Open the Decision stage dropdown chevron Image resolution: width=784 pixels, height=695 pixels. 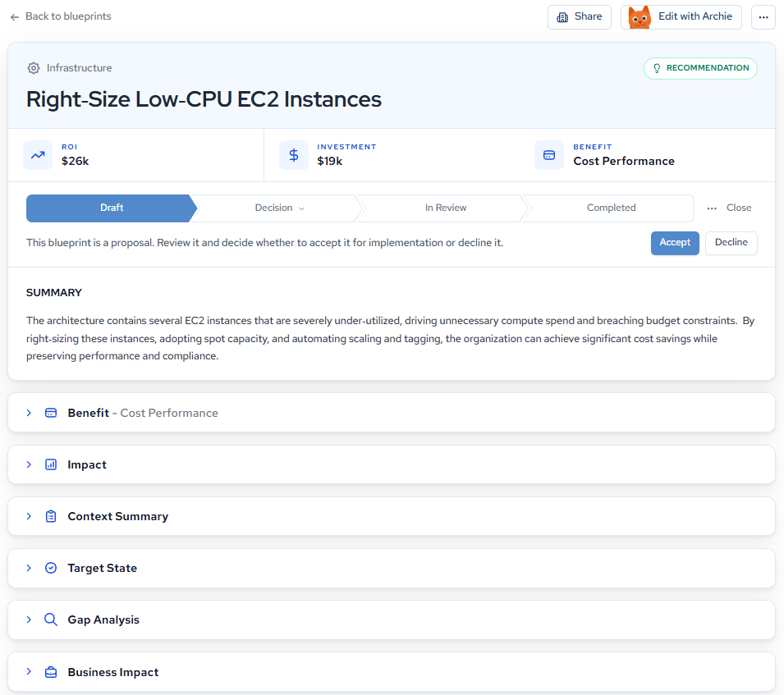click(301, 208)
